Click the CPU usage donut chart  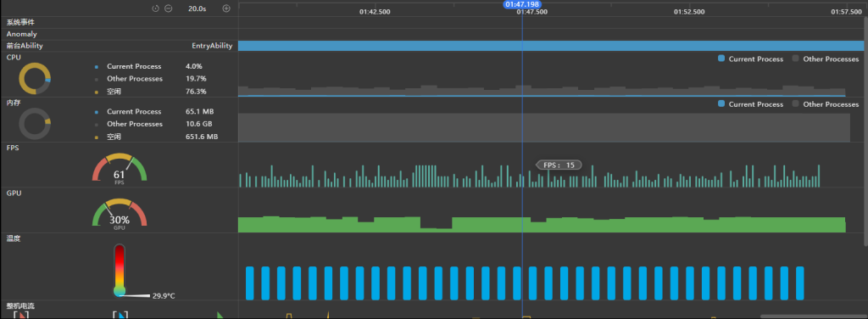35,78
